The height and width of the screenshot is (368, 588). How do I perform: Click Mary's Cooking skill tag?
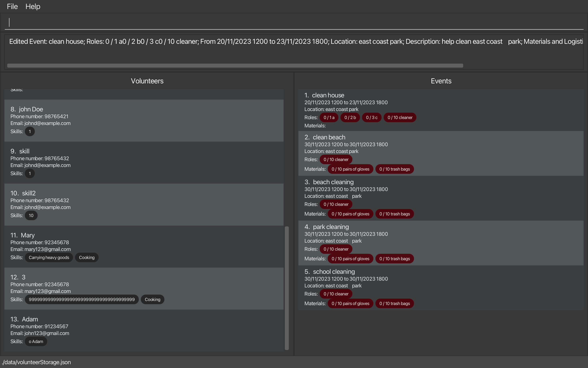click(87, 258)
